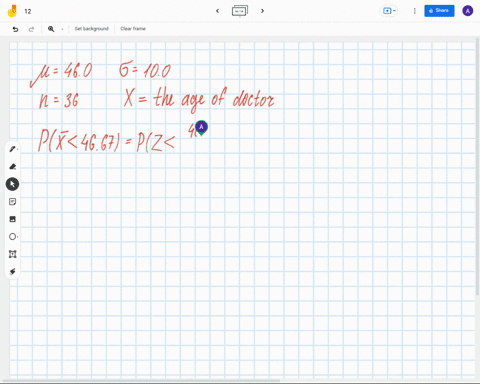Add an image to the frame
Image resolution: width=480 pixels, height=384 pixels.
[x=12, y=219]
